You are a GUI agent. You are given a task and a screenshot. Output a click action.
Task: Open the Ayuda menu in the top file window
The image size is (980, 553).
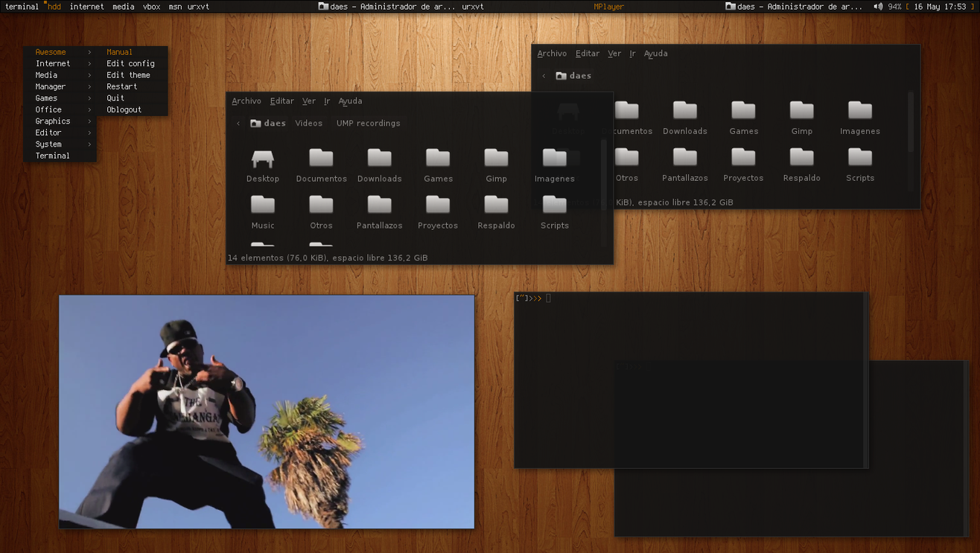point(655,53)
